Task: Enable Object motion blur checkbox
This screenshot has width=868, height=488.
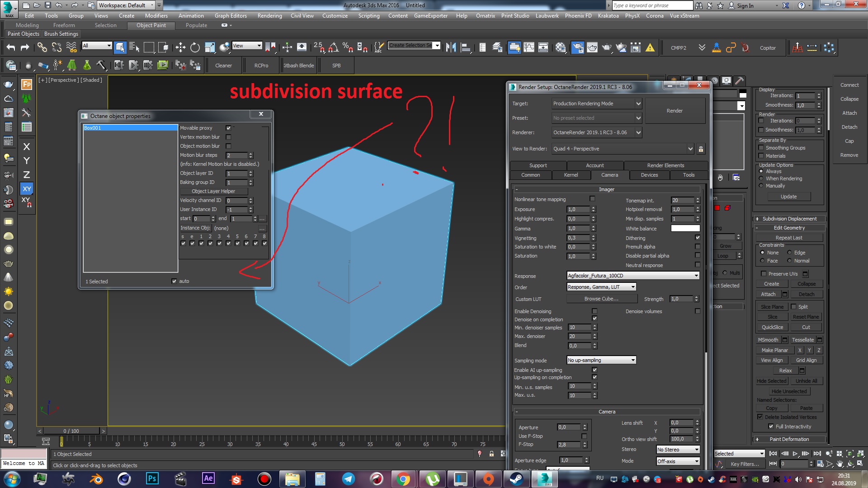Action: point(228,146)
